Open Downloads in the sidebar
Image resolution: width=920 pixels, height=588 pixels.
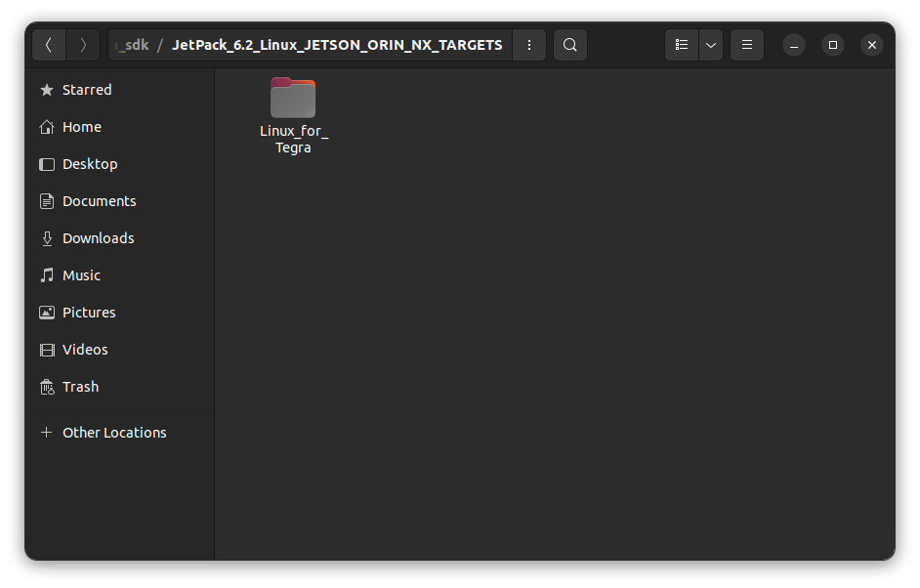[x=120, y=238]
